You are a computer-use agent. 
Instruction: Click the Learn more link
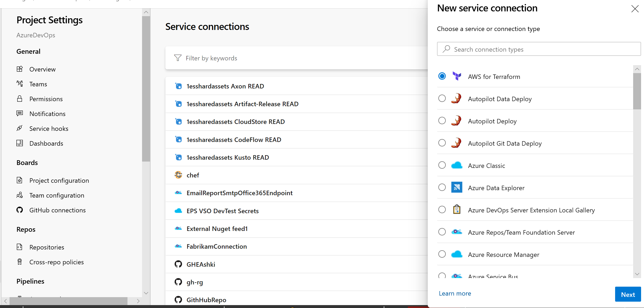[455, 293]
